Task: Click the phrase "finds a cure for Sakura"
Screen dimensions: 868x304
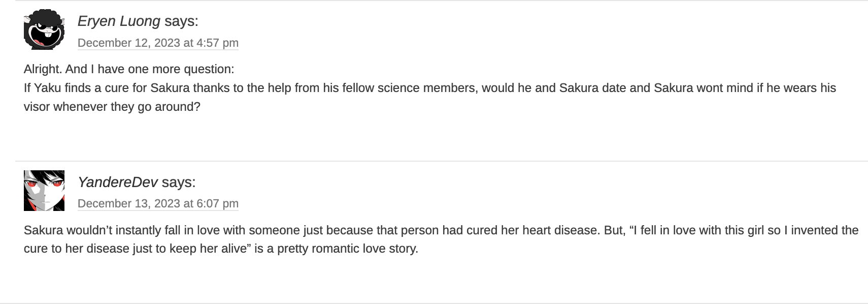Action: tap(120, 88)
